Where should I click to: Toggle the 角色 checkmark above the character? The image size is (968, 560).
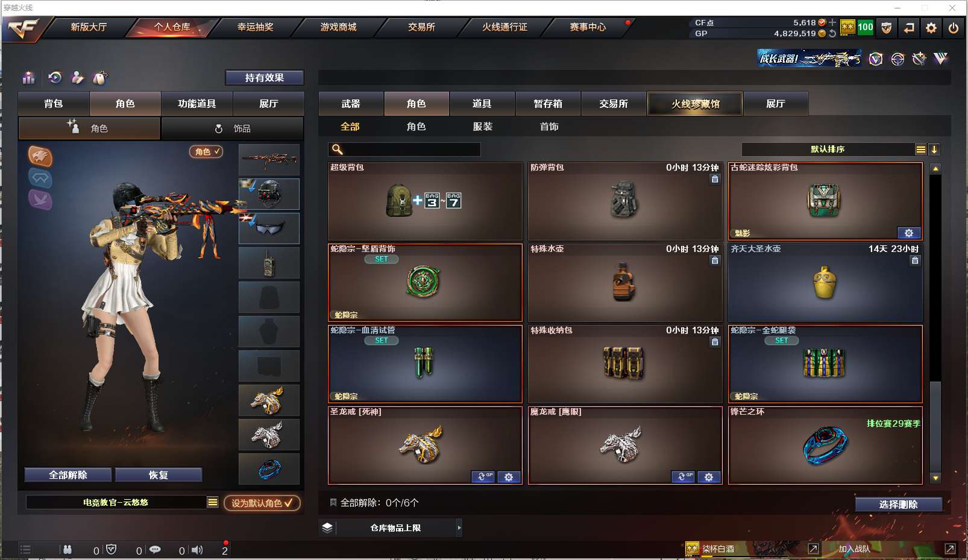(x=206, y=152)
